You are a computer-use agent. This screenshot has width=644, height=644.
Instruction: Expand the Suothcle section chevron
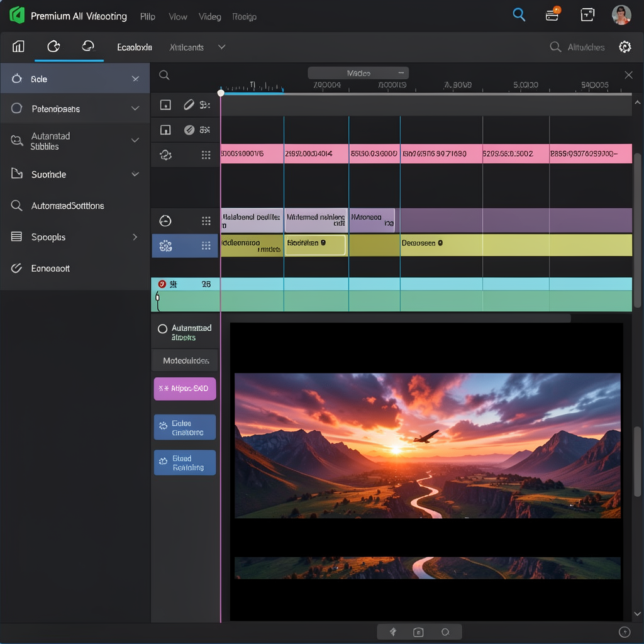pyautogui.click(x=135, y=174)
